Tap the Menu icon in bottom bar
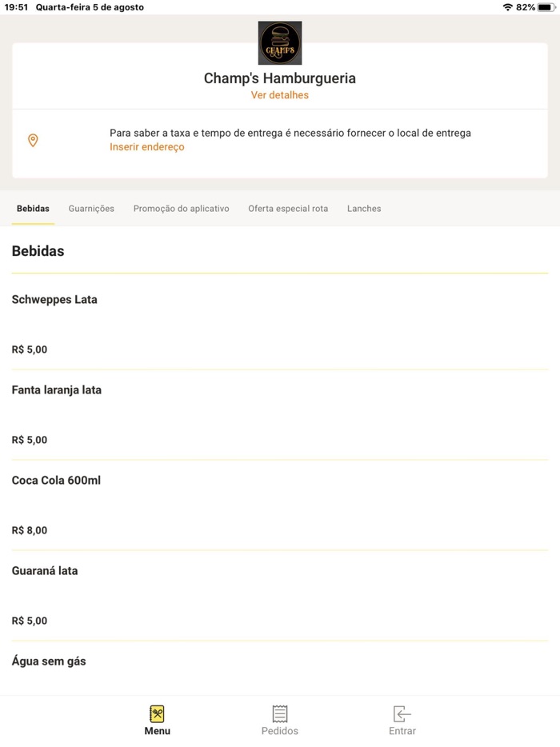 pos(157,714)
